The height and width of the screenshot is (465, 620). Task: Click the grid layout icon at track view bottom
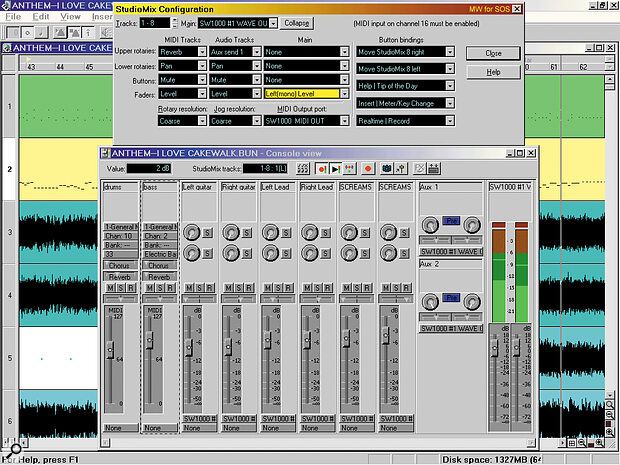click(x=572, y=443)
